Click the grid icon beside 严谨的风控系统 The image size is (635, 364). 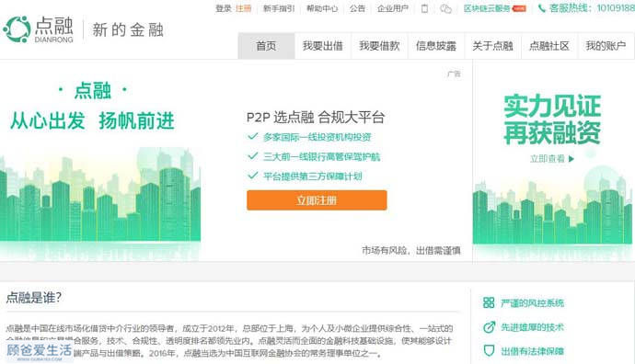point(489,302)
